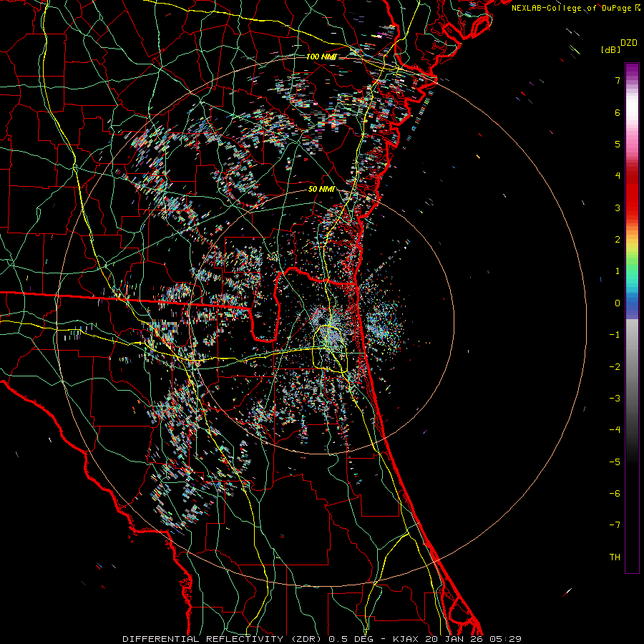Image resolution: width=644 pixels, height=644 pixels.
Task: Click the gray segment near -1 dB
Action: pos(631,335)
